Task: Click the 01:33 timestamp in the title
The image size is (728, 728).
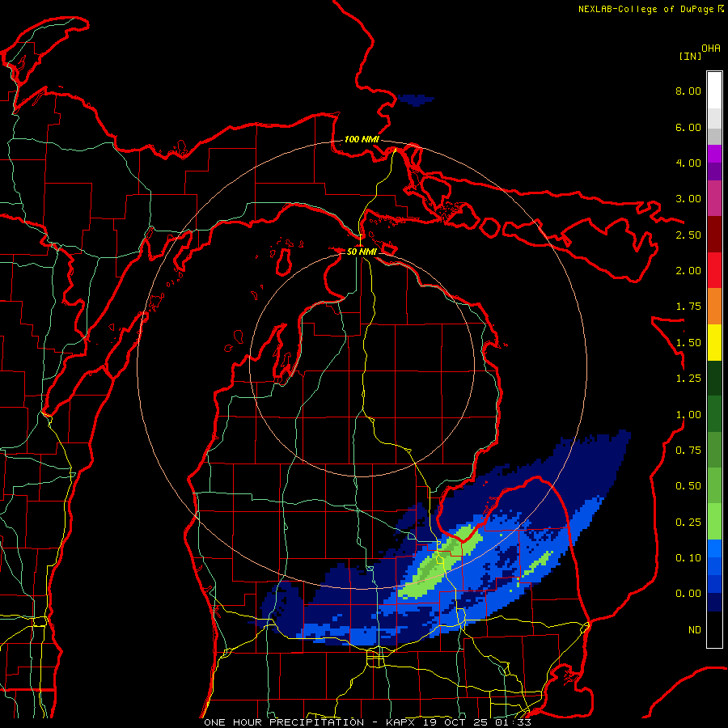Action: (x=513, y=722)
